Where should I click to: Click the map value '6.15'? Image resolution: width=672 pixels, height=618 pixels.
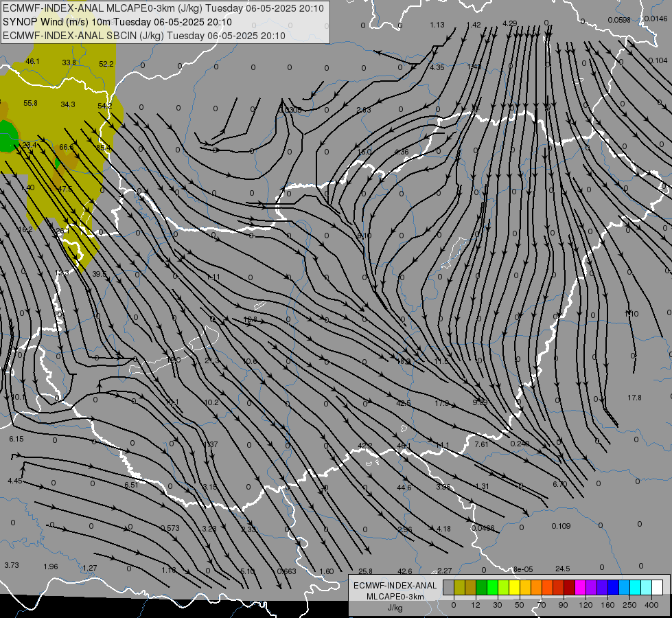pos(16,439)
